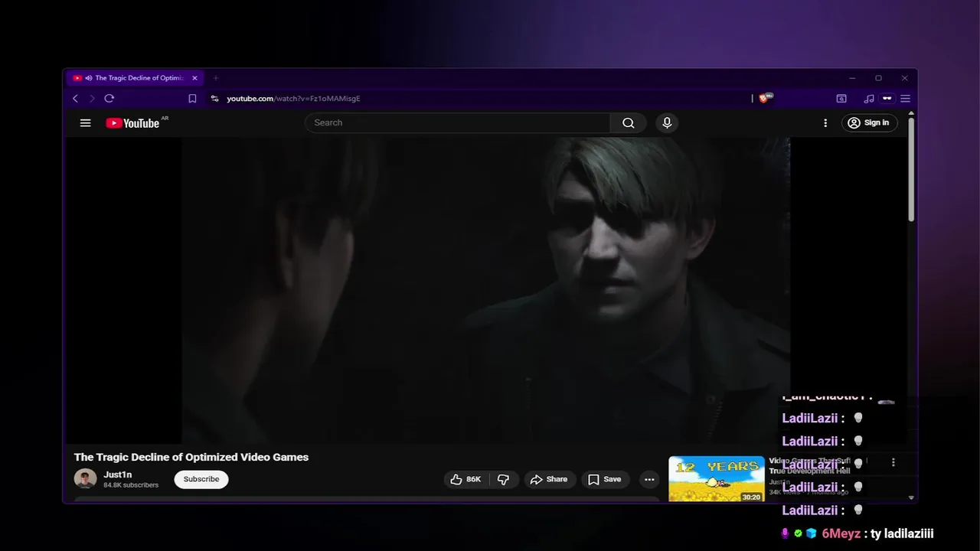Go forward with browser forward arrow
The image size is (980, 551).
click(92, 99)
